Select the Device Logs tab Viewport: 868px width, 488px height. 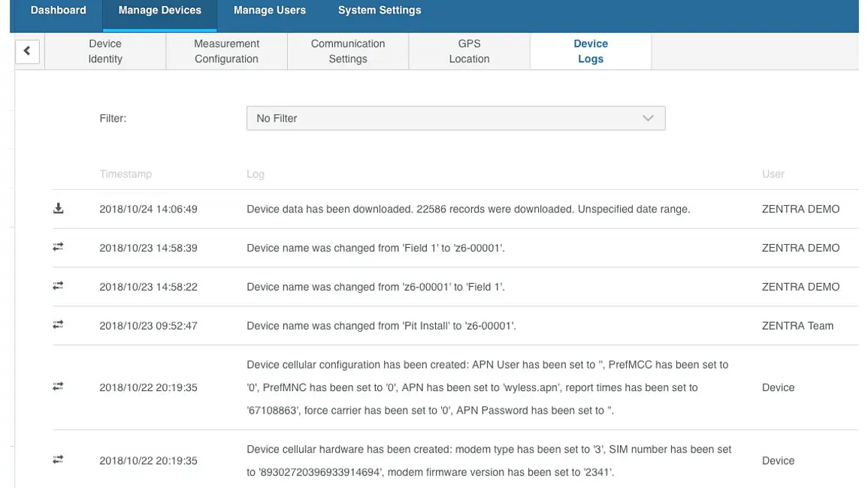[x=591, y=52]
